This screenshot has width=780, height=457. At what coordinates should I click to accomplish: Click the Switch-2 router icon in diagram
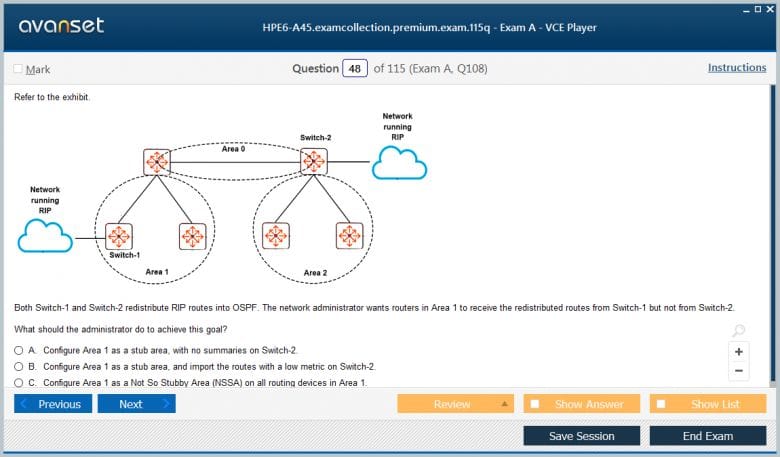pos(314,160)
